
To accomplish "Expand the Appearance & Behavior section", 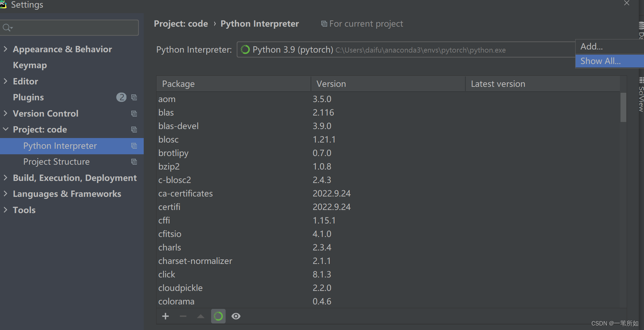I will click(5, 49).
